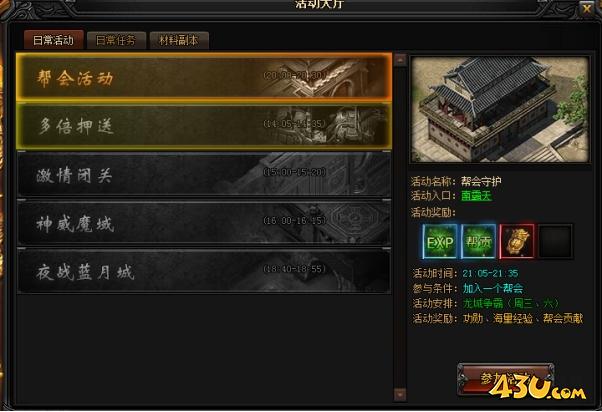Click the 南霸天 entrance link
Image resolution: width=602 pixels, height=412 pixels.
pos(476,196)
